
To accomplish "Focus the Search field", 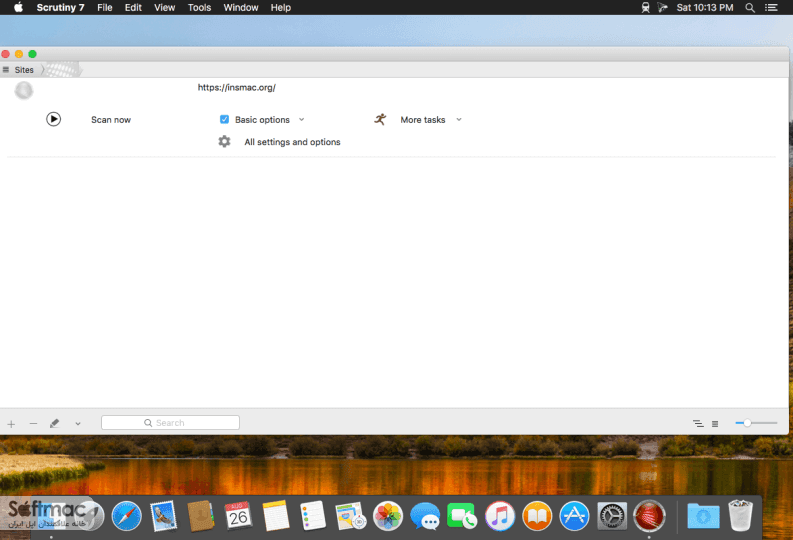I will 170,423.
